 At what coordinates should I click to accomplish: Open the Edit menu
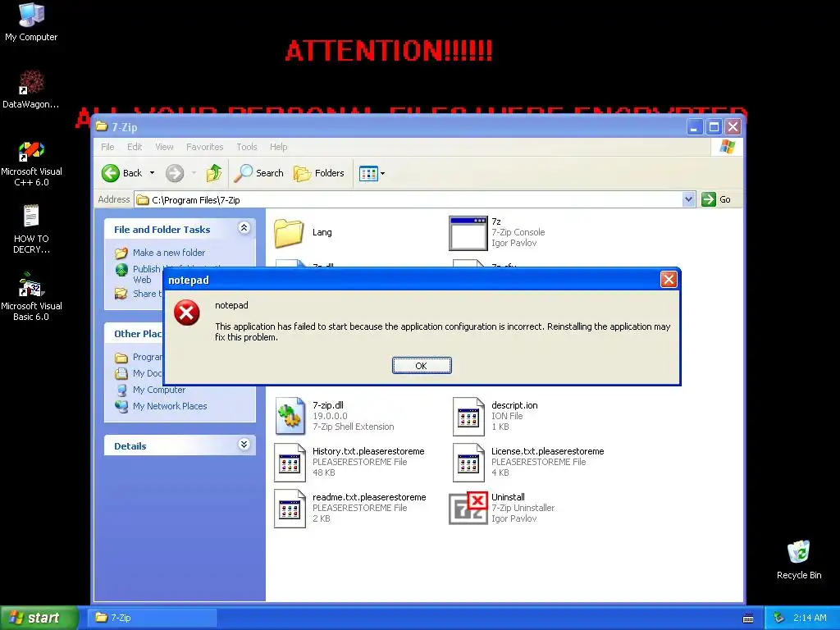coord(135,147)
